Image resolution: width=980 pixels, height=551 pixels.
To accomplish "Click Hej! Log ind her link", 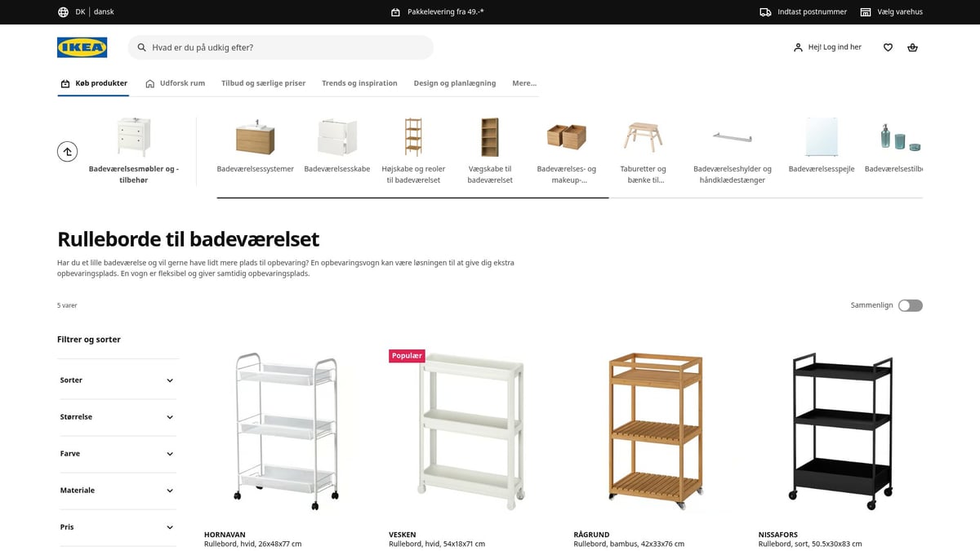I will pos(827,47).
